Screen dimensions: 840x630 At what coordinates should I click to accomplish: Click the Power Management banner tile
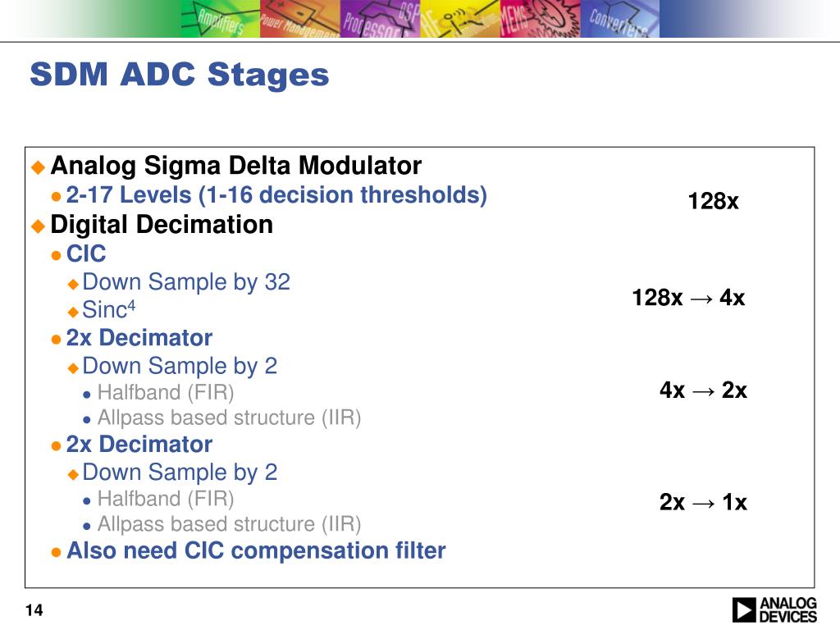(299, 19)
